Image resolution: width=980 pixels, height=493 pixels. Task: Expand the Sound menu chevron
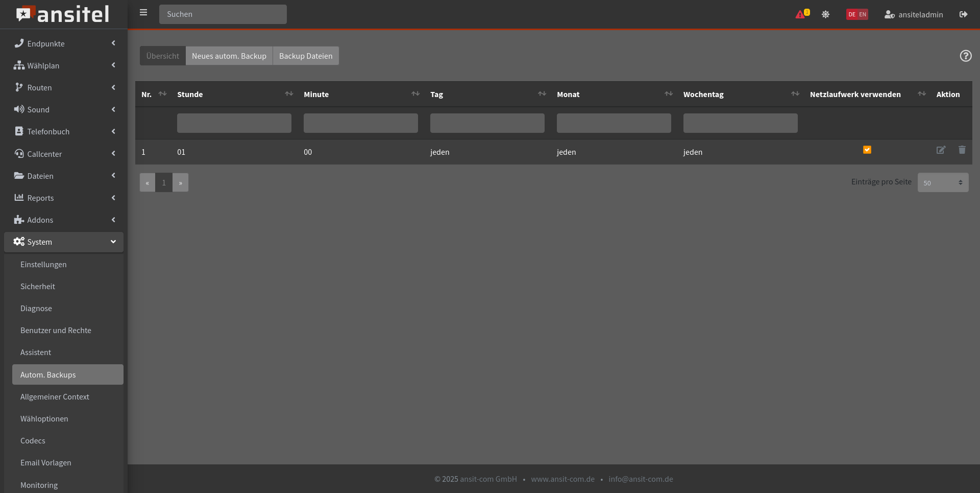click(113, 109)
